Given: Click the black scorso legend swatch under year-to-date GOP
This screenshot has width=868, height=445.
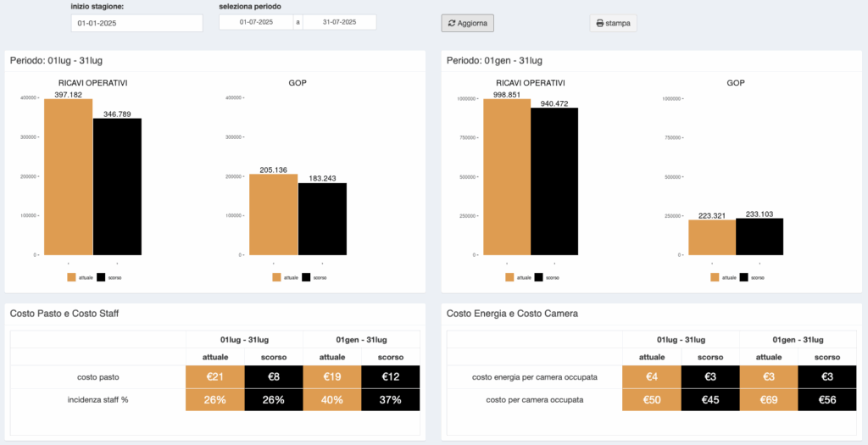Looking at the screenshot, I should click(744, 277).
